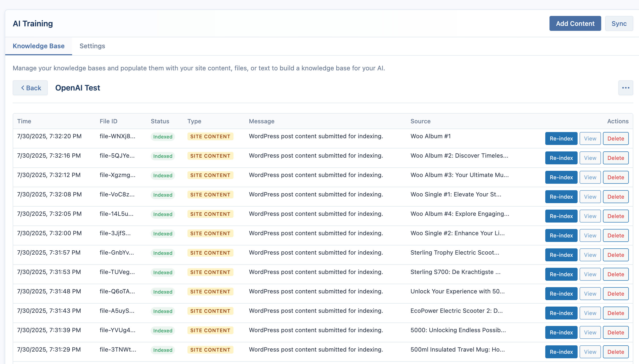Click the Message column header
The height and width of the screenshot is (364, 639).
point(262,121)
